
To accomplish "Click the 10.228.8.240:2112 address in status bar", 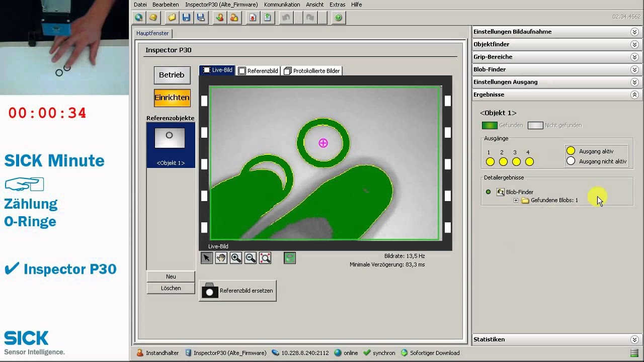I will [x=304, y=353].
